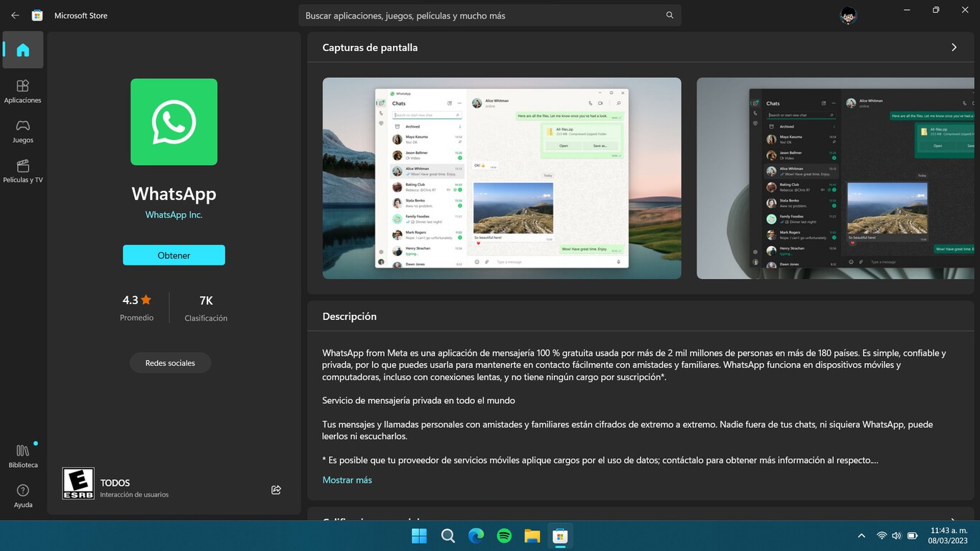Image resolution: width=980 pixels, height=551 pixels.
Task: Open Spotify from the taskbar
Action: (x=504, y=535)
